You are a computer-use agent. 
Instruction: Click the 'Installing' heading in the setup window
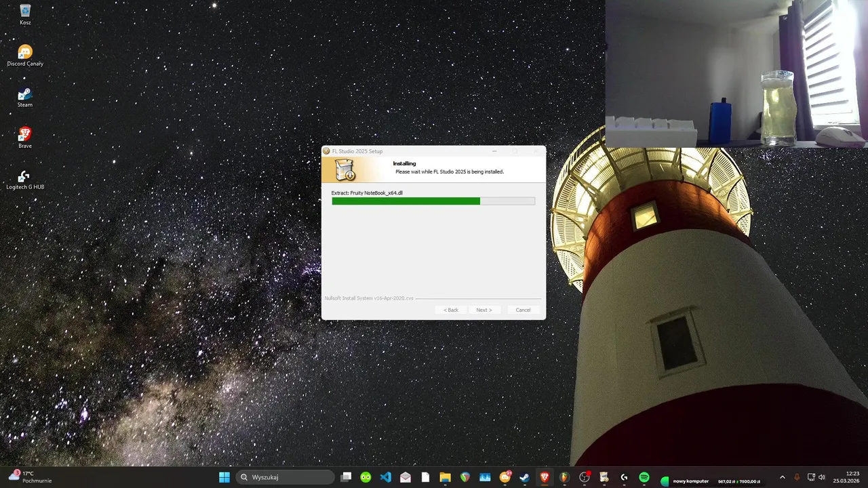tap(404, 163)
